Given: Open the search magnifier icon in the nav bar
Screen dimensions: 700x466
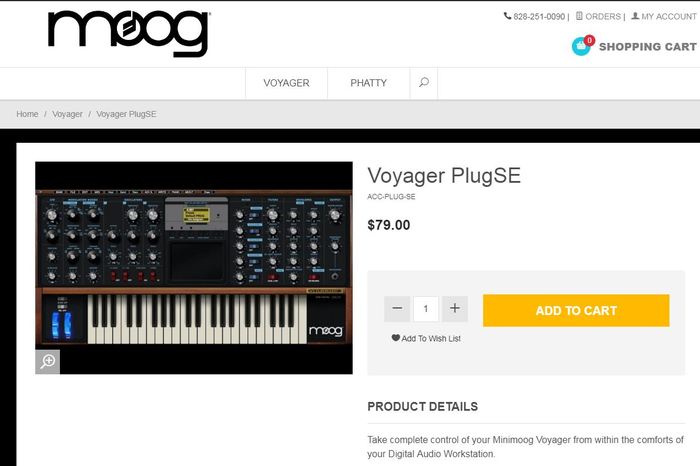Looking at the screenshot, I should click(x=424, y=83).
